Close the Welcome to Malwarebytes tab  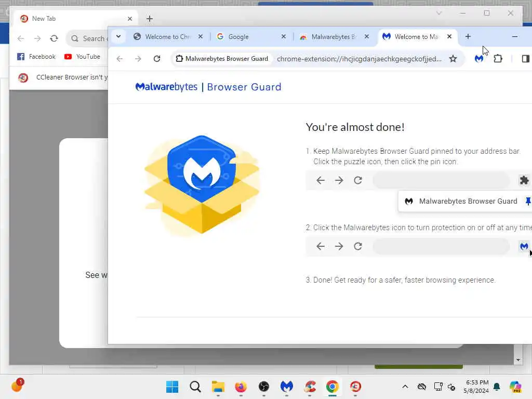click(x=449, y=36)
